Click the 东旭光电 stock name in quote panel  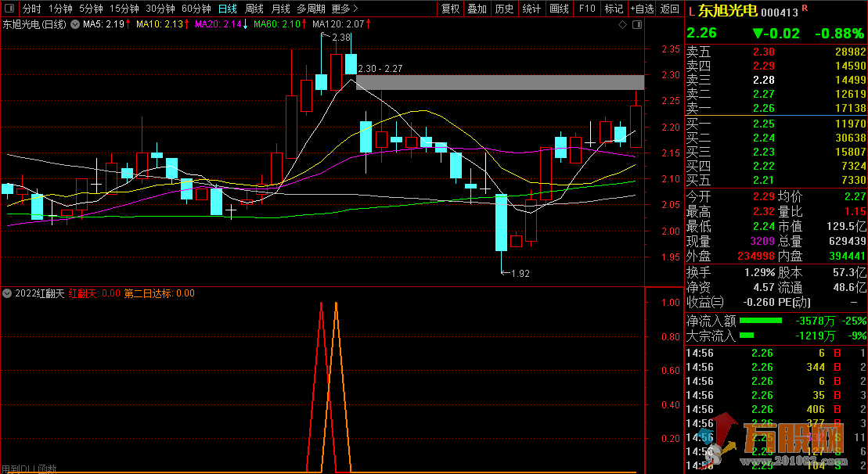click(x=728, y=11)
